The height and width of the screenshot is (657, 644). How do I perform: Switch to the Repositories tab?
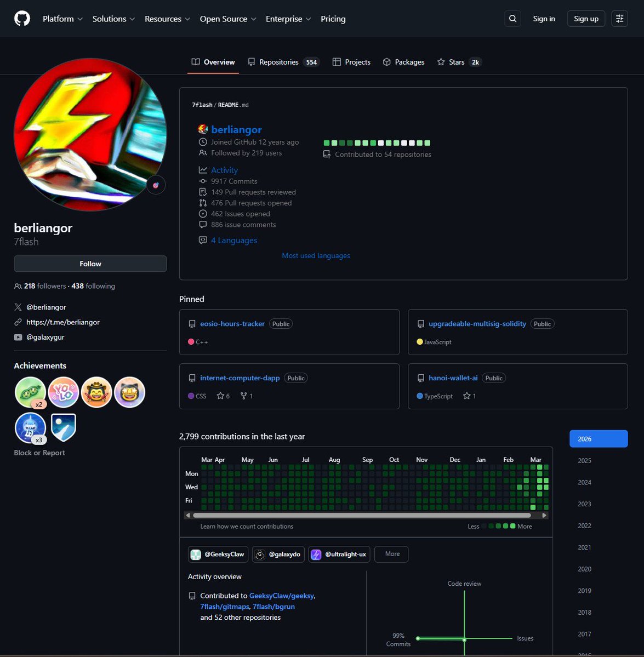pyautogui.click(x=284, y=62)
